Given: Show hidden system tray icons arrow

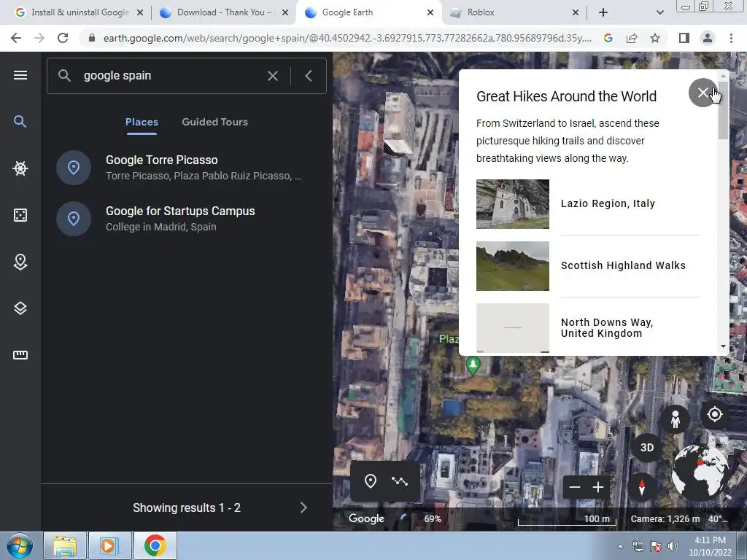Looking at the screenshot, I should [x=620, y=546].
